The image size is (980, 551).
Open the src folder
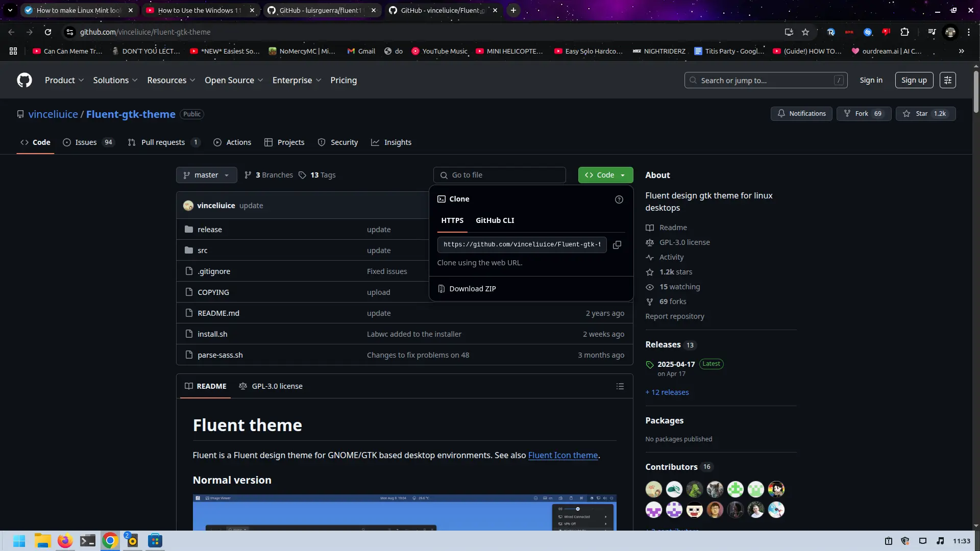(202, 251)
